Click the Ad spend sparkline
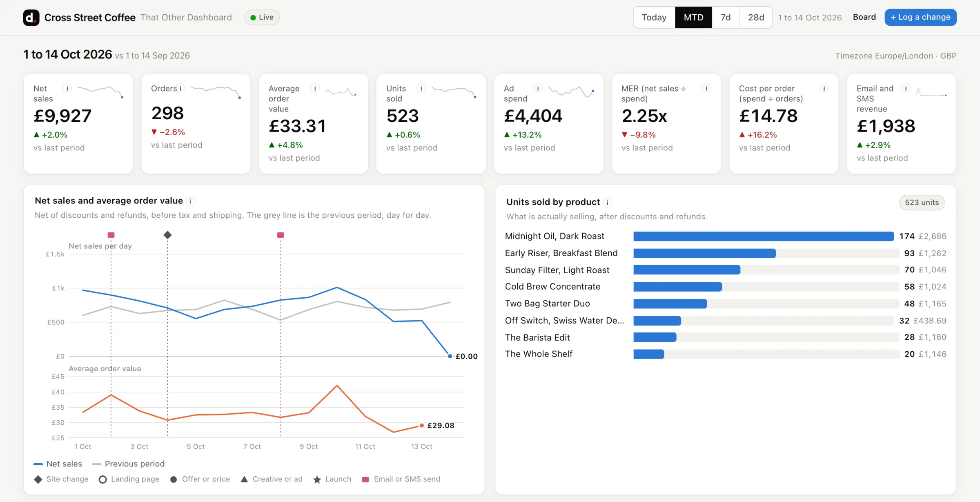 tap(571, 91)
